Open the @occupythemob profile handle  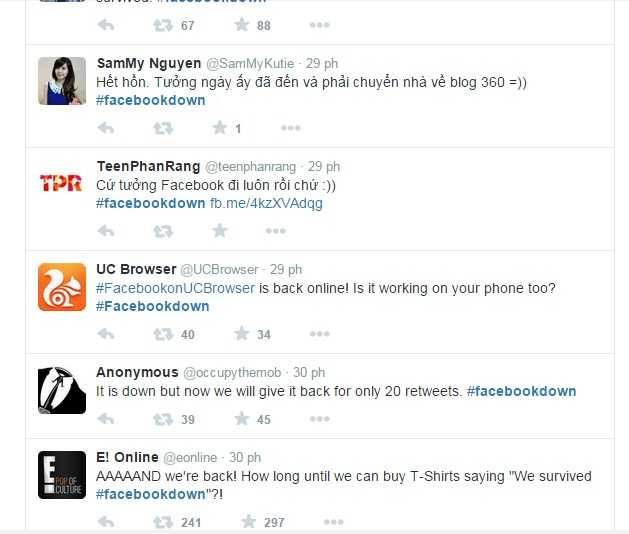tap(232, 373)
